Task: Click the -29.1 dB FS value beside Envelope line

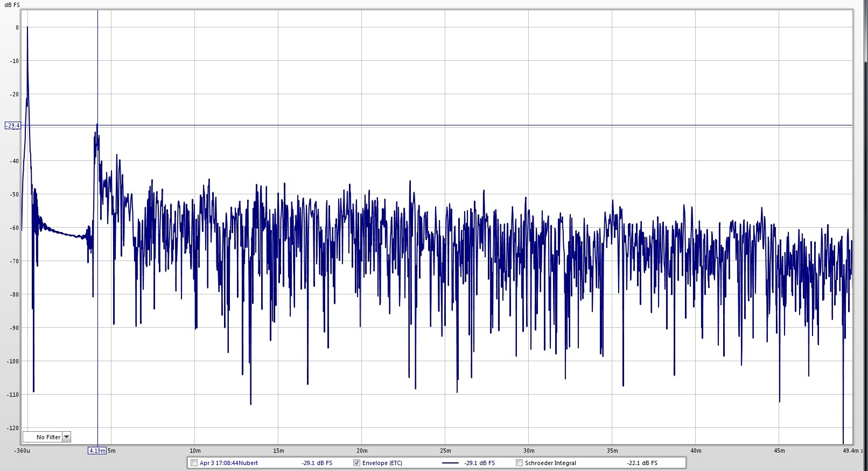Action: click(479, 463)
